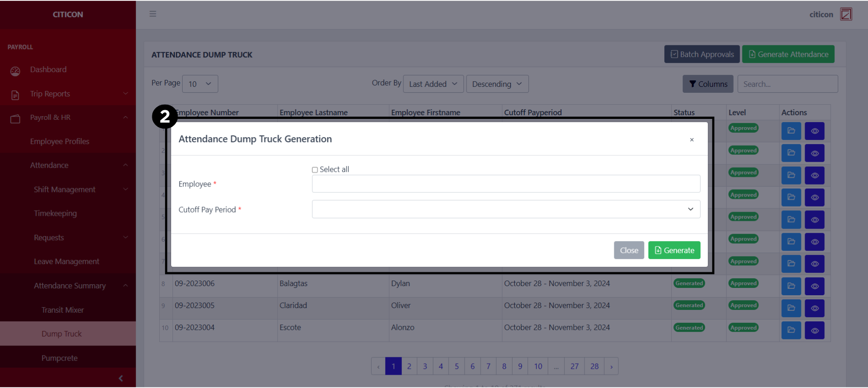Viewport: 868px width, 388px height.
Task: Open folder action for employee Escote row
Action: pos(791,330)
